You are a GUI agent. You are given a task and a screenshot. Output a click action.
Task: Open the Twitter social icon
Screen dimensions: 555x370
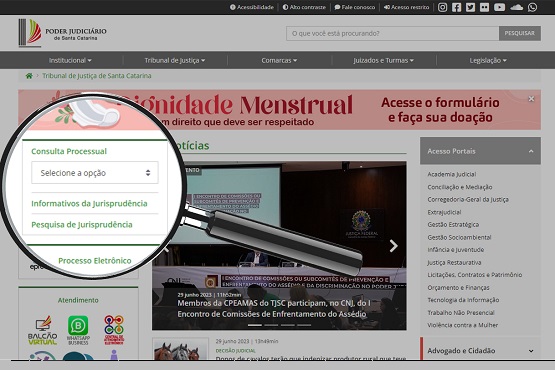(470, 7)
